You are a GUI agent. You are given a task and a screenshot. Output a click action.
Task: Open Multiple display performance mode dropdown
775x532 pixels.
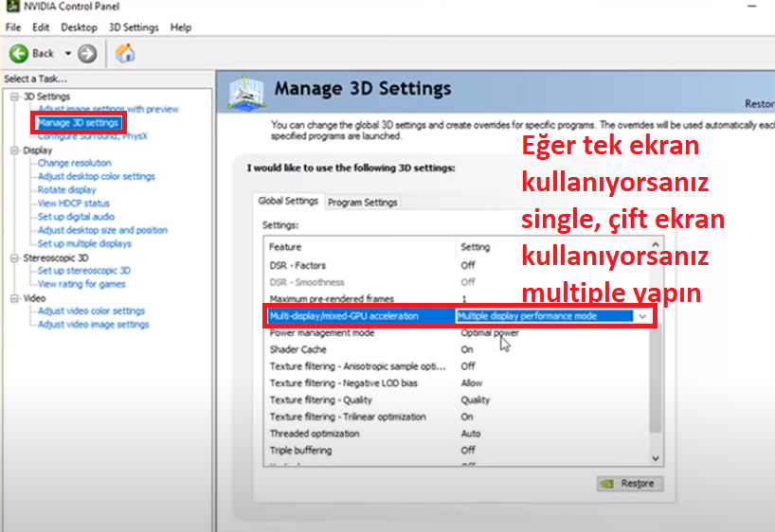click(642, 316)
